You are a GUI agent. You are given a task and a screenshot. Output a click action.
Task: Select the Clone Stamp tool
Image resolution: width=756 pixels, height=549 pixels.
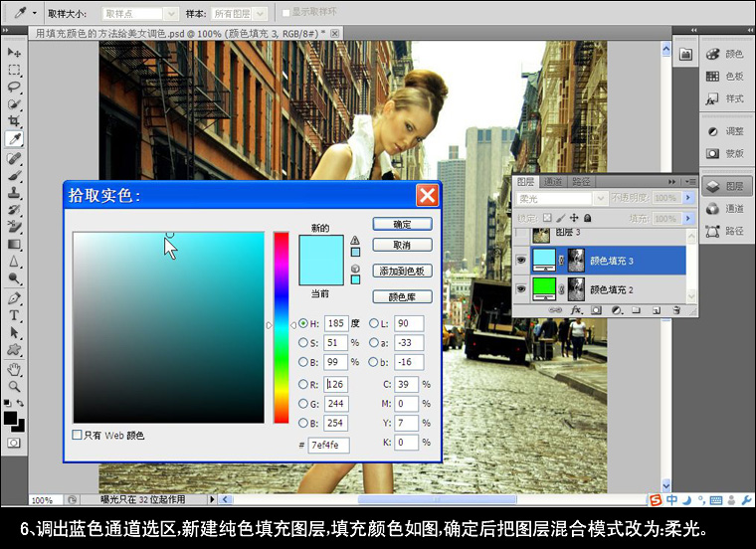click(x=14, y=193)
